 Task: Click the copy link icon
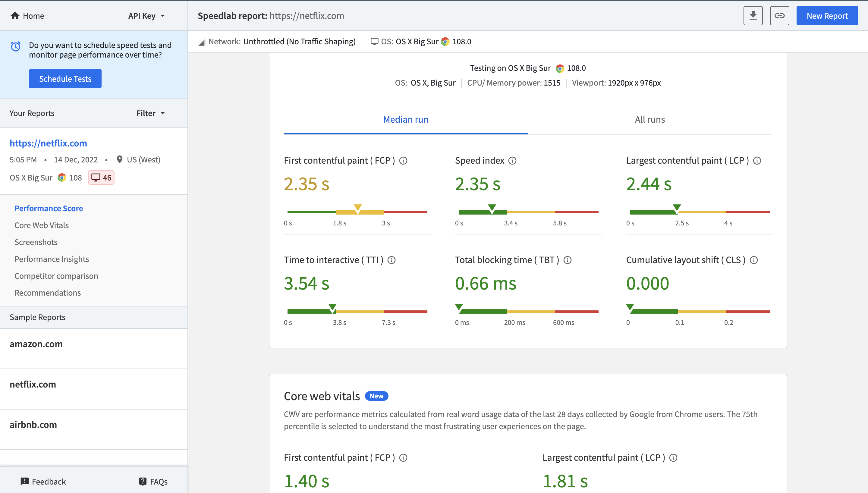coord(779,15)
